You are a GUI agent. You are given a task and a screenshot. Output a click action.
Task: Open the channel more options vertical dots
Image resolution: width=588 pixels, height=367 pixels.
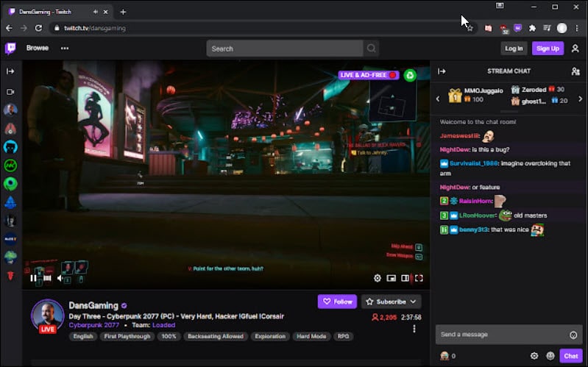point(414,329)
